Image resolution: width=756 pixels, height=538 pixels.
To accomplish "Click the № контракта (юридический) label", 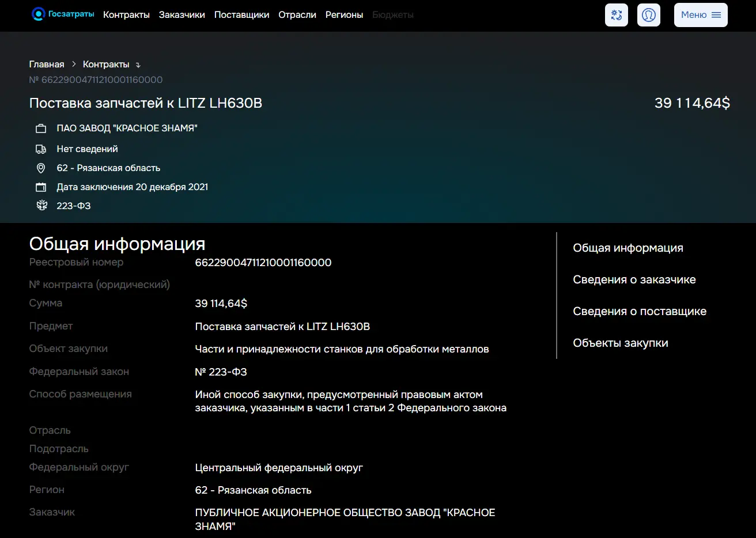I will 100,285.
